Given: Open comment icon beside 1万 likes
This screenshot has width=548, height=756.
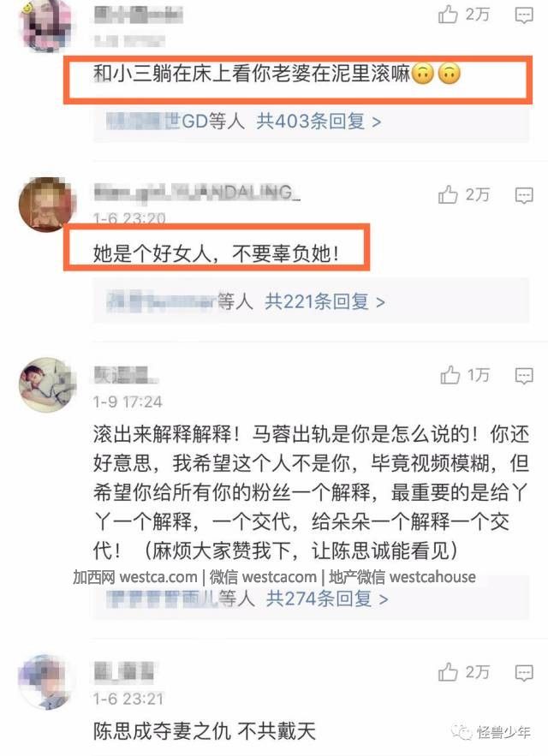Looking at the screenshot, I should point(524,376).
